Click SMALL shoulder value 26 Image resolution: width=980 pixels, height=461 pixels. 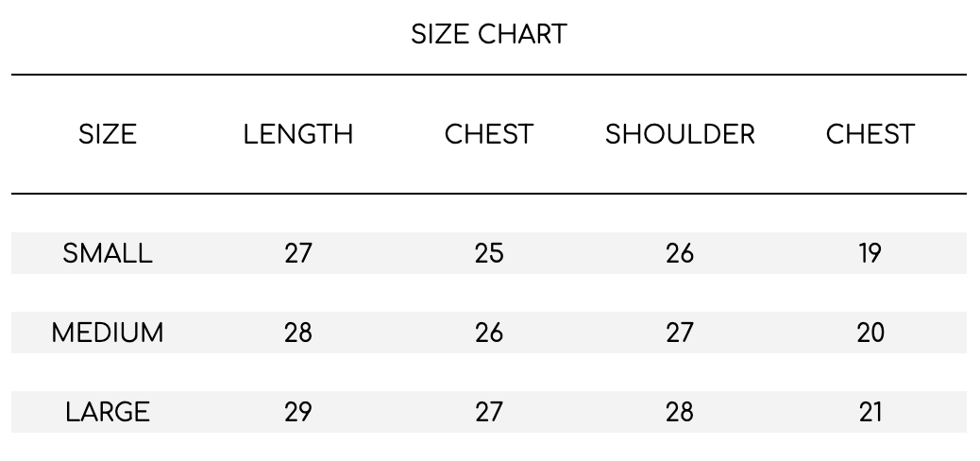click(x=680, y=253)
